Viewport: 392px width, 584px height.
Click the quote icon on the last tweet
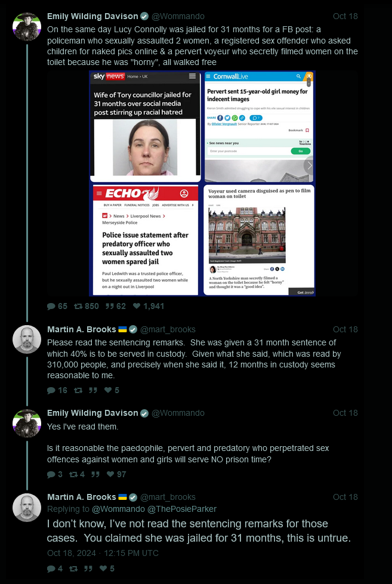88,568
